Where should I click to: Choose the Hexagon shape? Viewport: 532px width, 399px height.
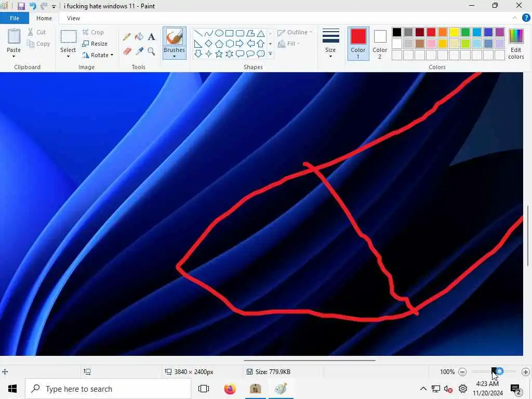point(230,44)
